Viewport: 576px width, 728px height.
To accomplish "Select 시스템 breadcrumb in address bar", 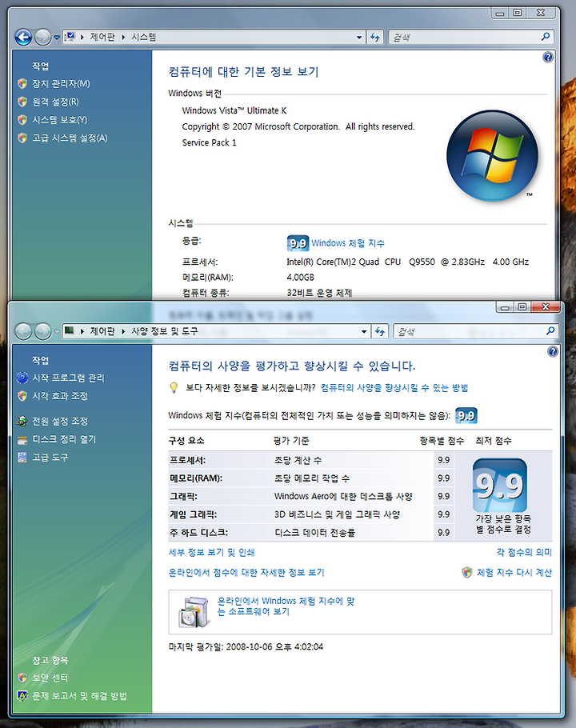I will pyautogui.click(x=143, y=37).
